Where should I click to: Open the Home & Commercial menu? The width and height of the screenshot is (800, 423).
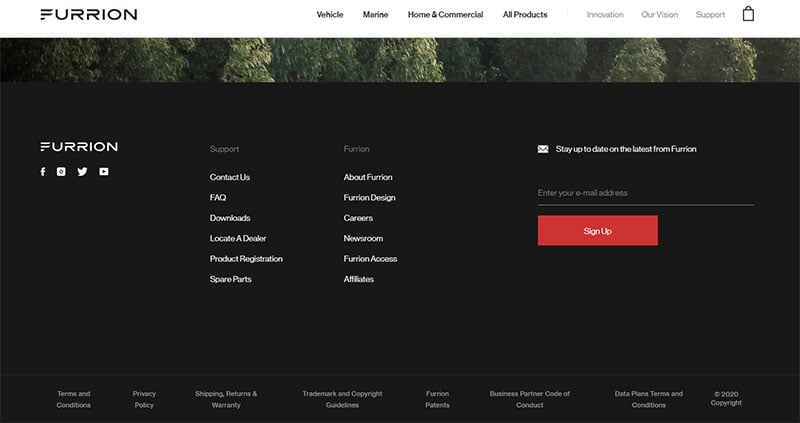445,15
